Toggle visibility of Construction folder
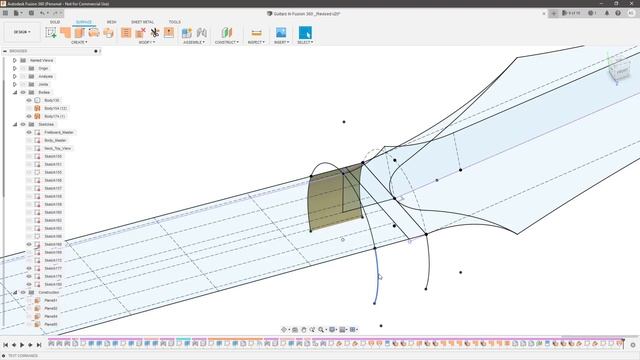 23,292
